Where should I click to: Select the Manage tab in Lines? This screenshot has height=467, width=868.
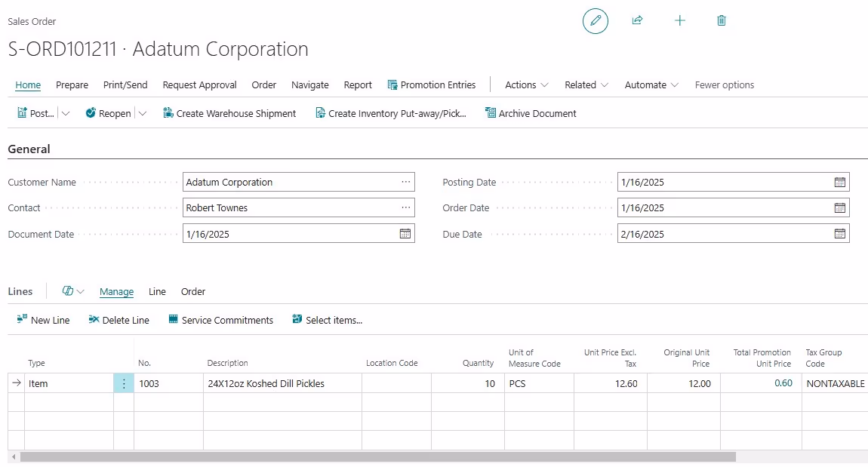[116, 292]
